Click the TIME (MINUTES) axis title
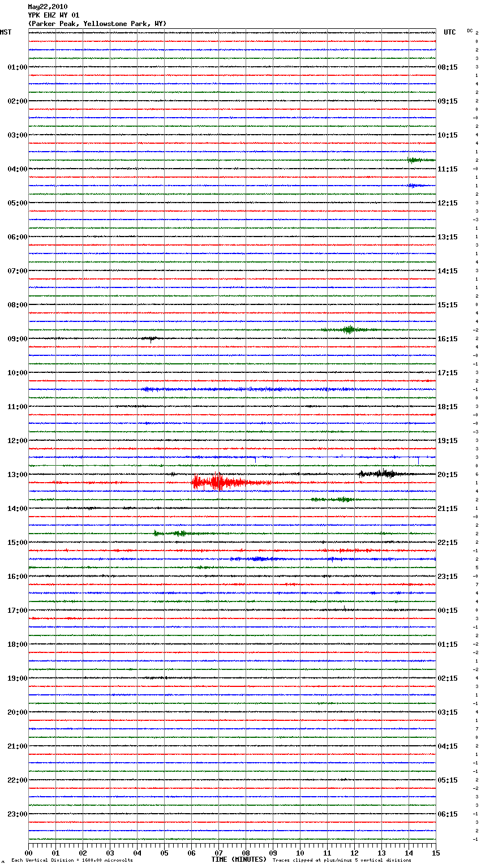 click(x=239, y=860)
